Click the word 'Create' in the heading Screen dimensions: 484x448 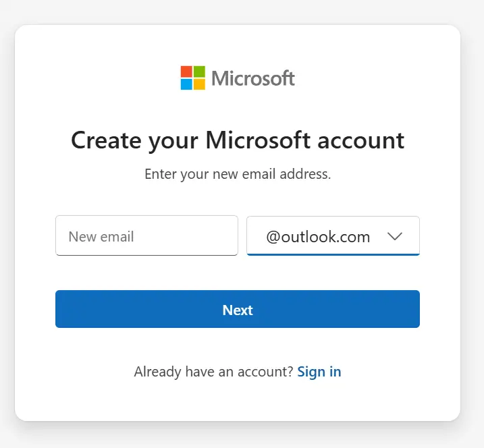tap(106, 140)
